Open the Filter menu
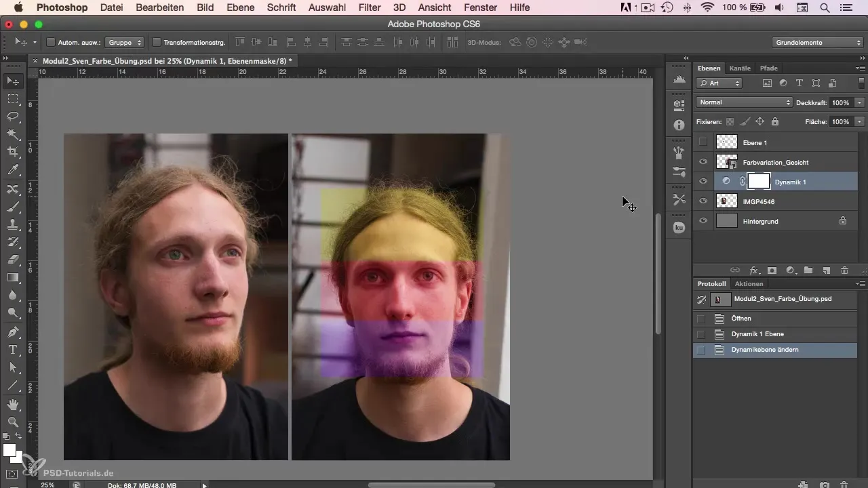The height and width of the screenshot is (488, 868). click(370, 7)
